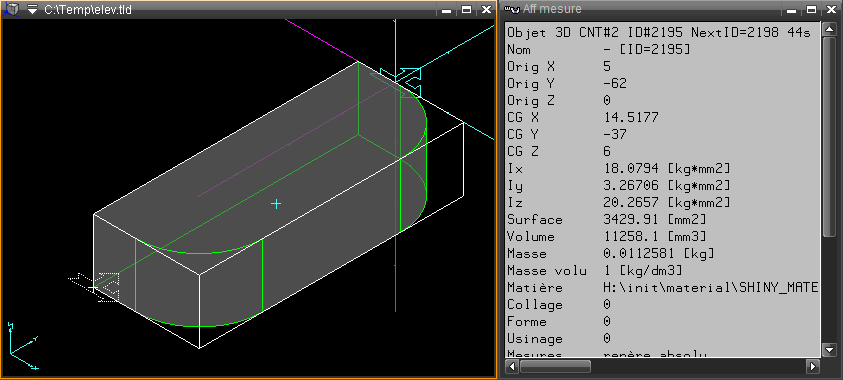Image resolution: width=843 pixels, height=380 pixels.
Task: Click the icon in Aff mesure title bar
Action: tap(513, 9)
